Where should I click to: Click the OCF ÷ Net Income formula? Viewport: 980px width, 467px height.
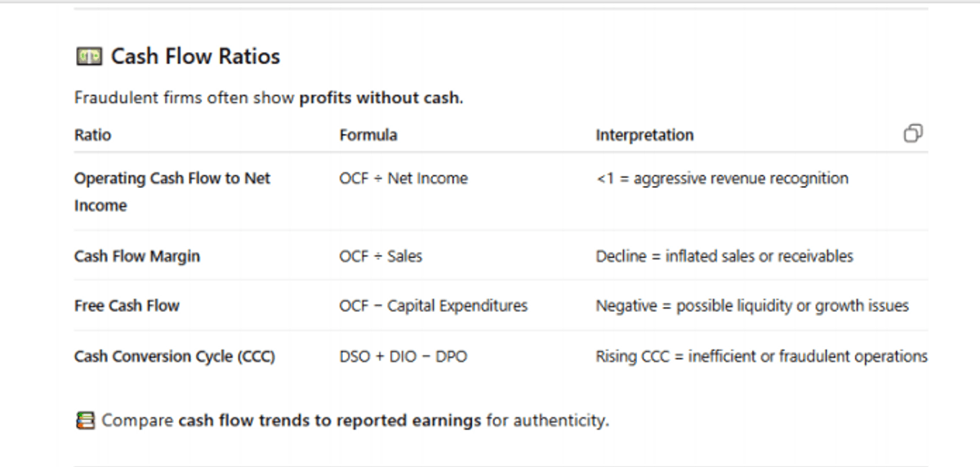point(403,178)
